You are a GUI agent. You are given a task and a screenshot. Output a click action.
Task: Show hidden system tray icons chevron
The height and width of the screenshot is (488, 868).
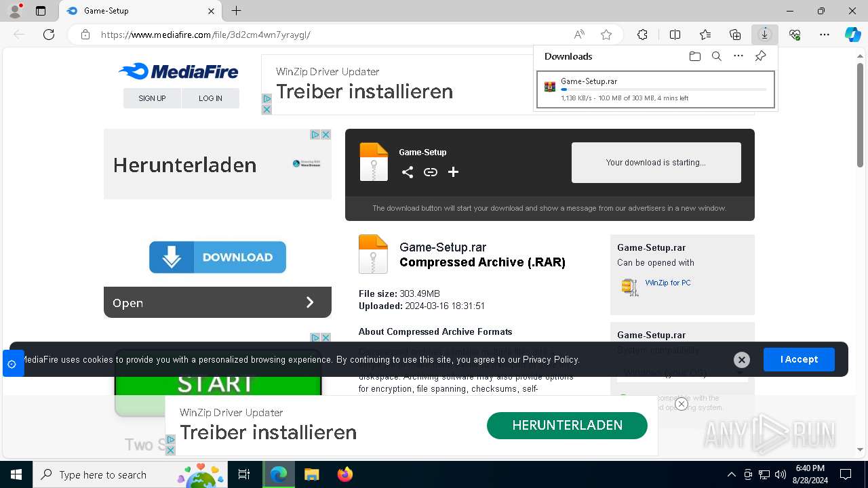coord(731,474)
